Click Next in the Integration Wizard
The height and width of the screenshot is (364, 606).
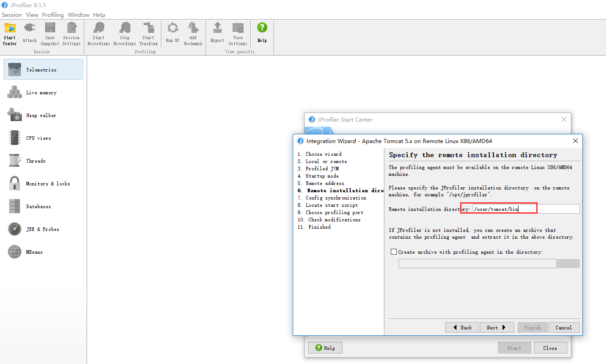coord(497,327)
